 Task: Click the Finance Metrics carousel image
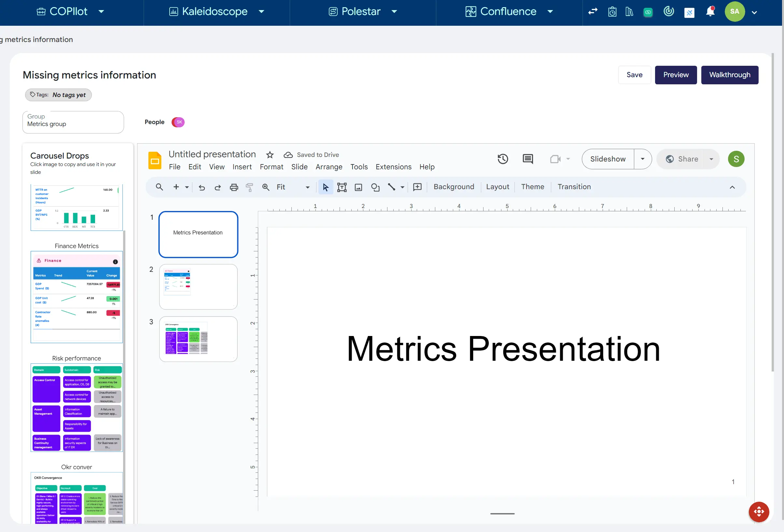(77, 297)
